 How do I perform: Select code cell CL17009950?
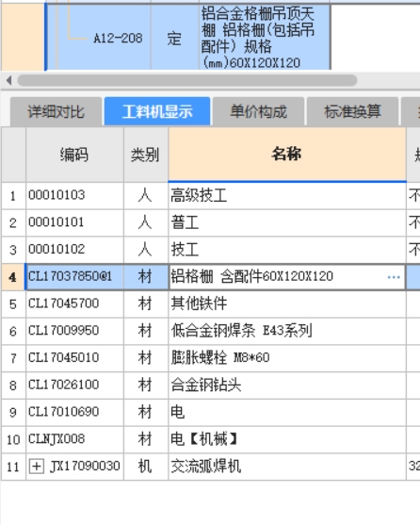74,331
